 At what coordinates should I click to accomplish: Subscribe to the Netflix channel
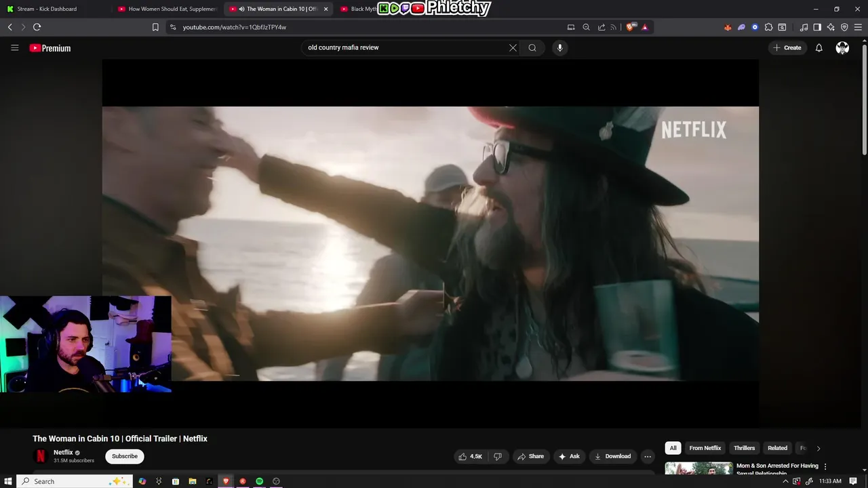pos(125,456)
